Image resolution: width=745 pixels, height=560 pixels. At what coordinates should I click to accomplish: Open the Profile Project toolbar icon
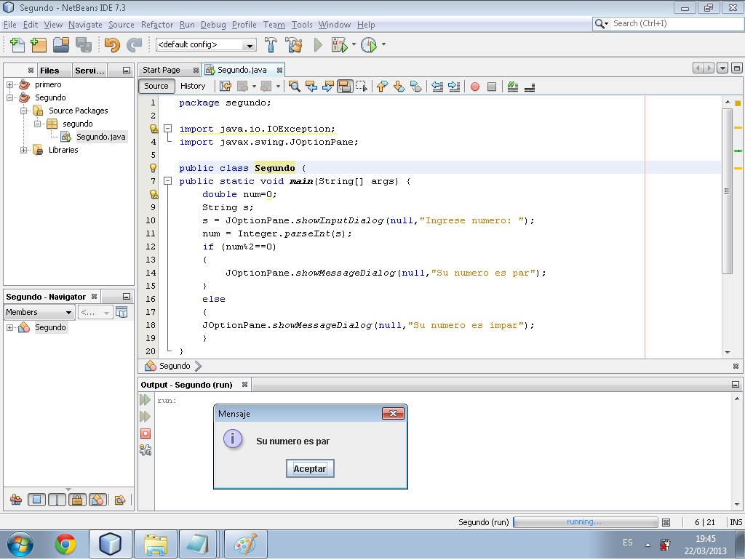tap(367, 45)
